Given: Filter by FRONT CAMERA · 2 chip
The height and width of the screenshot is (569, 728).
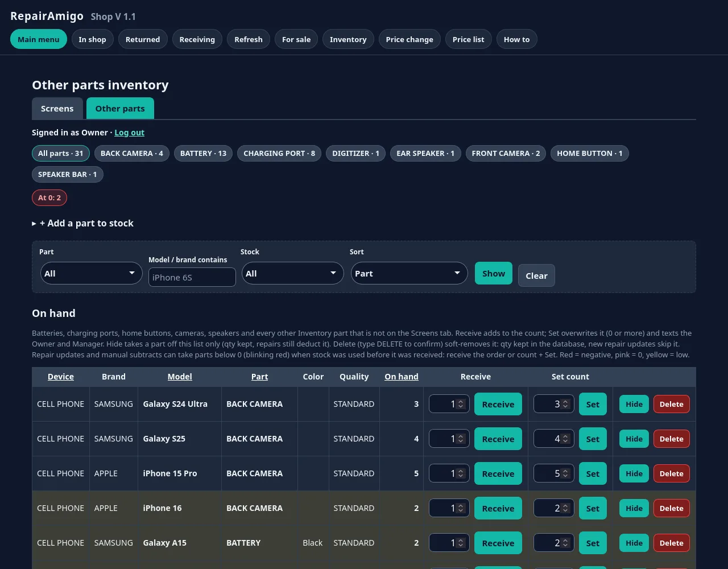Looking at the screenshot, I should coord(506,153).
